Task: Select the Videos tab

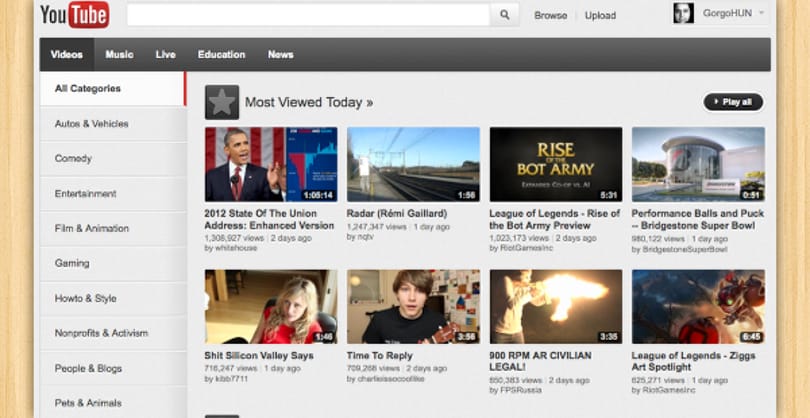Action: [67, 54]
